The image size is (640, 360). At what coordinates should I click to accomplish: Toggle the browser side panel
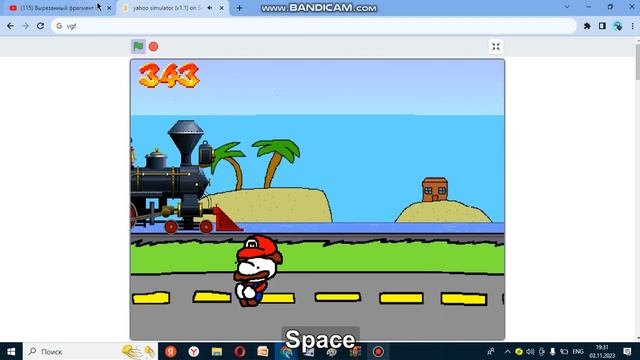tap(602, 26)
